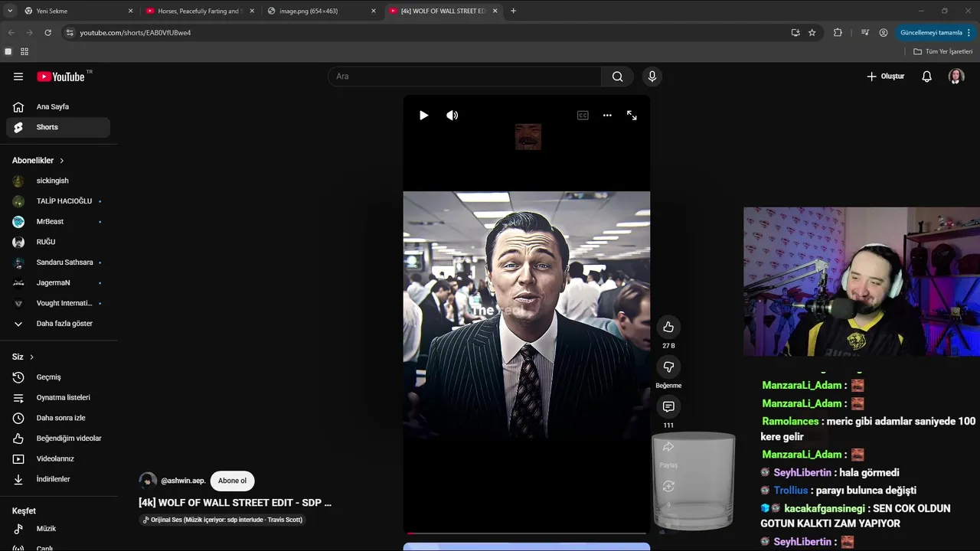Image resolution: width=980 pixels, height=551 pixels.
Task: Open the apps grid in bookmarks bar
Action: pyautogui.click(x=24, y=51)
